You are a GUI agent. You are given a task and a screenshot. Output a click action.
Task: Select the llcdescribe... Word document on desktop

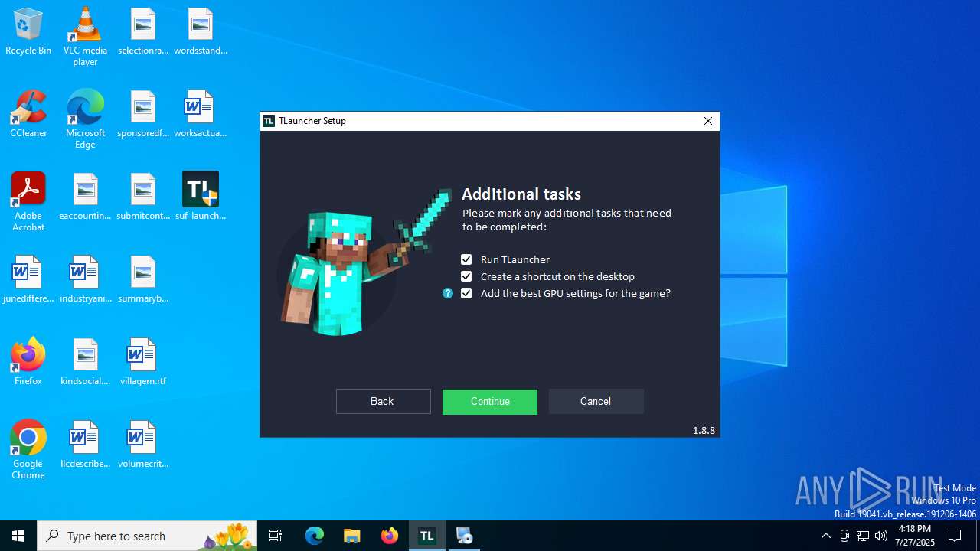(x=85, y=445)
